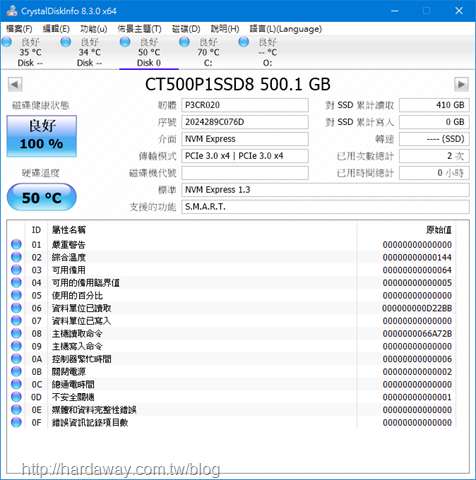Image resolution: width=476 pixels, height=480 pixels.
Task: Click the 原始值 column header
Action: [x=439, y=230]
